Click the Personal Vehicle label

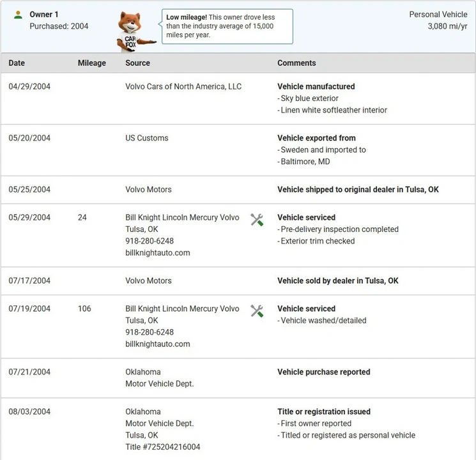pyautogui.click(x=438, y=14)
